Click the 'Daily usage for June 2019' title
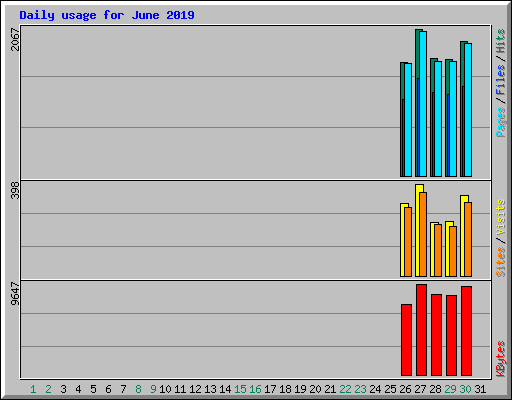This screenshot has width=512, height=400. (107, 15)
